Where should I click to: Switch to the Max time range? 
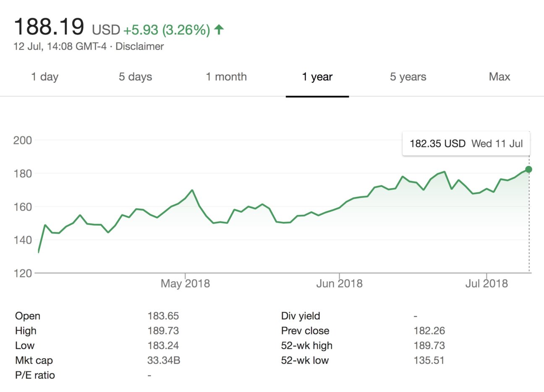499,77
